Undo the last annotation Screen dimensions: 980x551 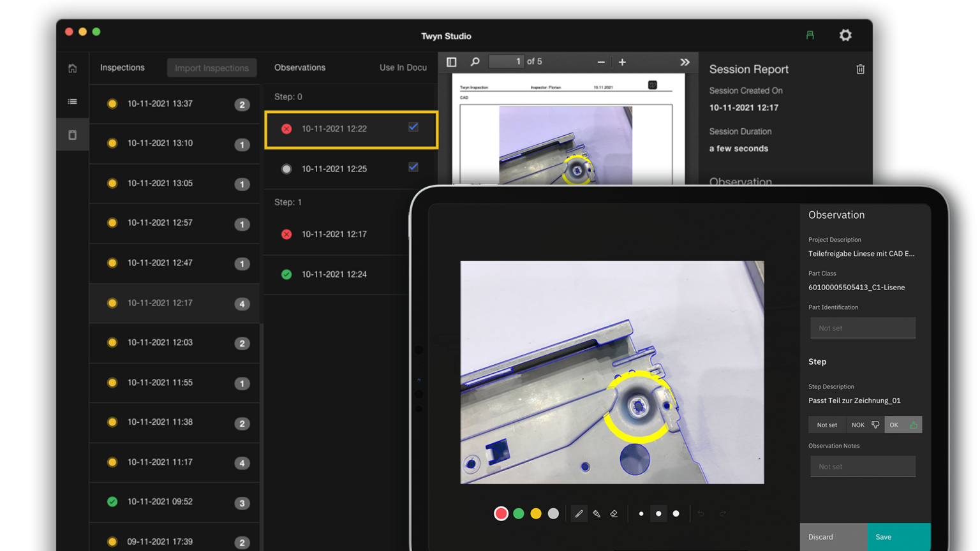tap(701, 513)
